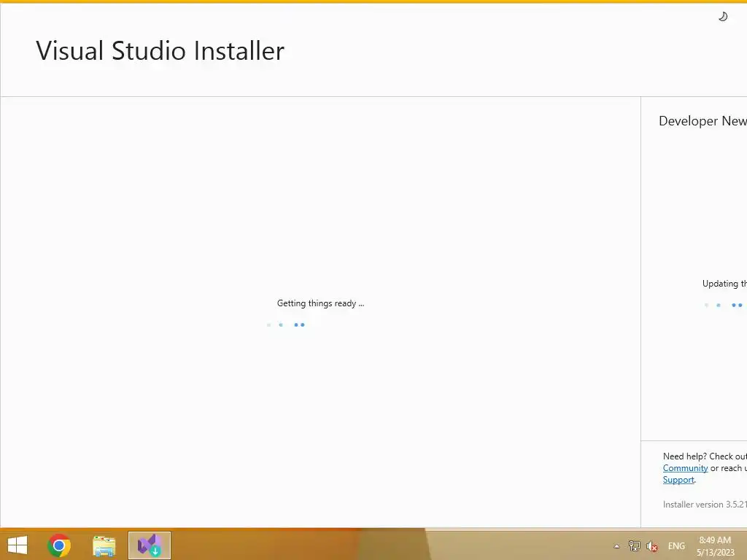The height and width of the screenshot is (560, 747).
Task: Show hidden tray icons arrow
Action: point(616,546)
